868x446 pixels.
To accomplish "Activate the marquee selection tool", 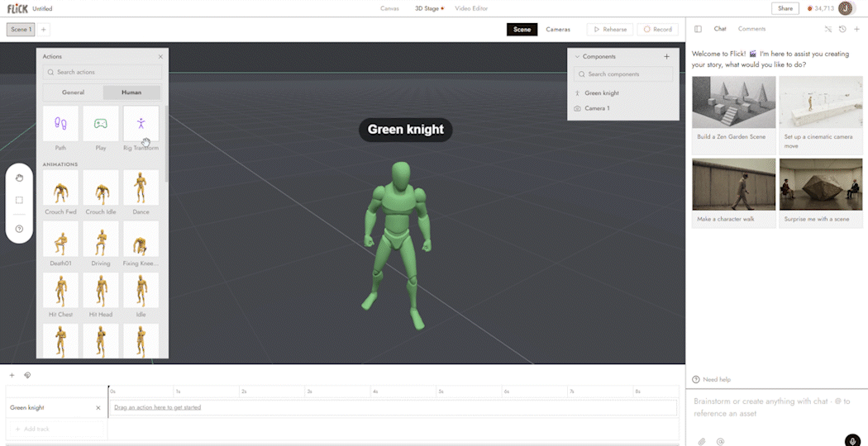I will tap(19, 201).
